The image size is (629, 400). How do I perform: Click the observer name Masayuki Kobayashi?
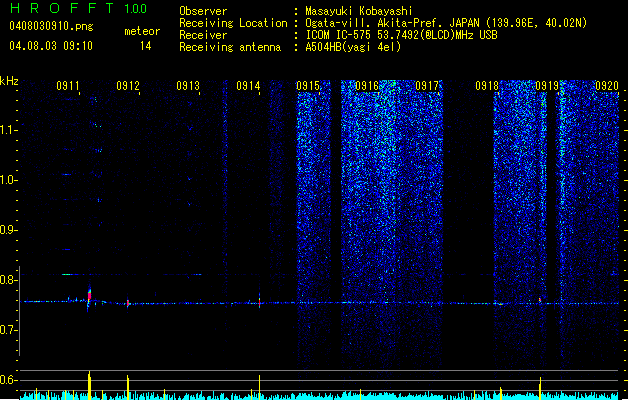click(x=359, y=11)
